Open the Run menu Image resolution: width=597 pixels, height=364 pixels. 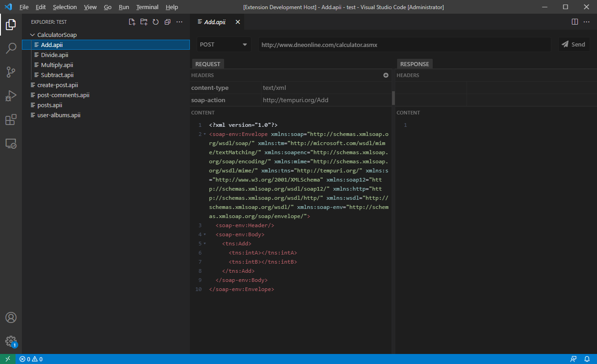coord(124,7)
